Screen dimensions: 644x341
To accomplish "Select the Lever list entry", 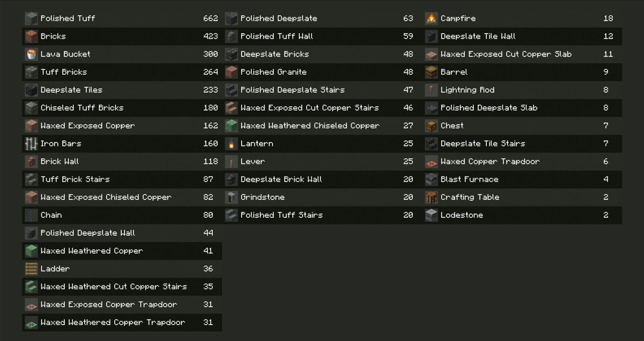I will point(322,161).
